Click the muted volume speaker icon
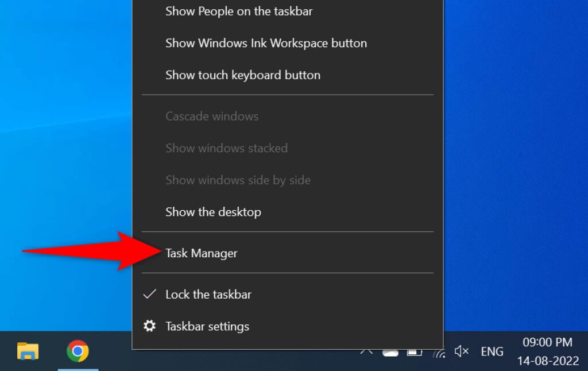This screenshot has width=588, height=371. (462, 351)
